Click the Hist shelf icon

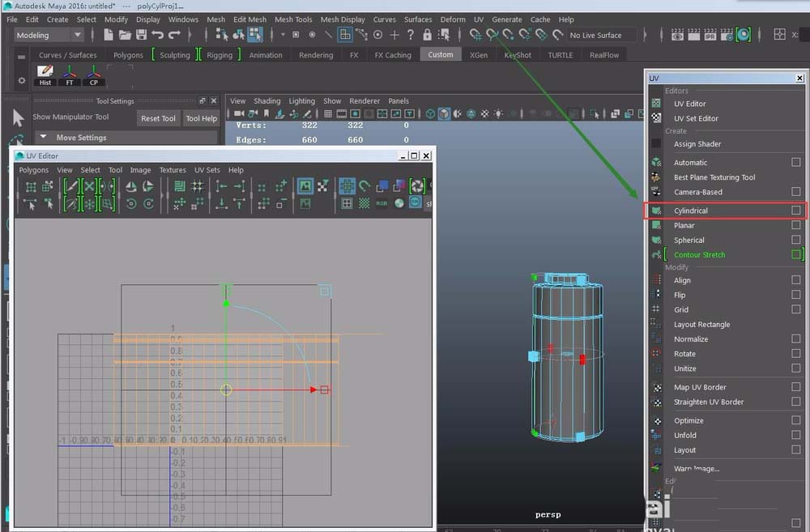click(x=45, y=75)
